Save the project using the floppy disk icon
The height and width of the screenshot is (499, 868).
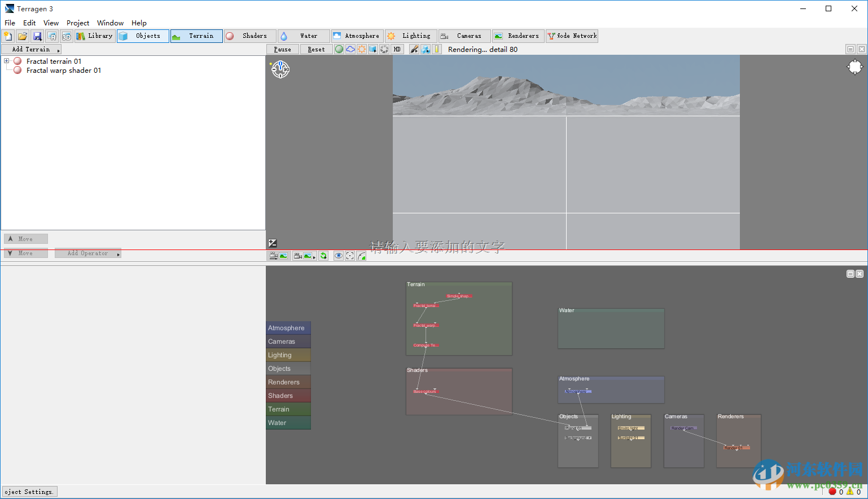[x=37, y=36]
